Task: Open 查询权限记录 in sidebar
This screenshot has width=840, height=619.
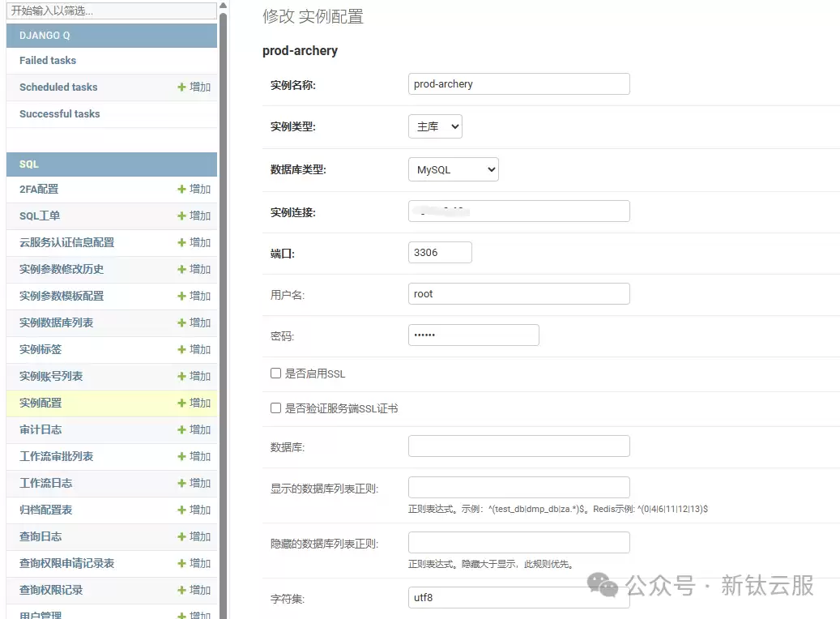Action: pos(51,590)
